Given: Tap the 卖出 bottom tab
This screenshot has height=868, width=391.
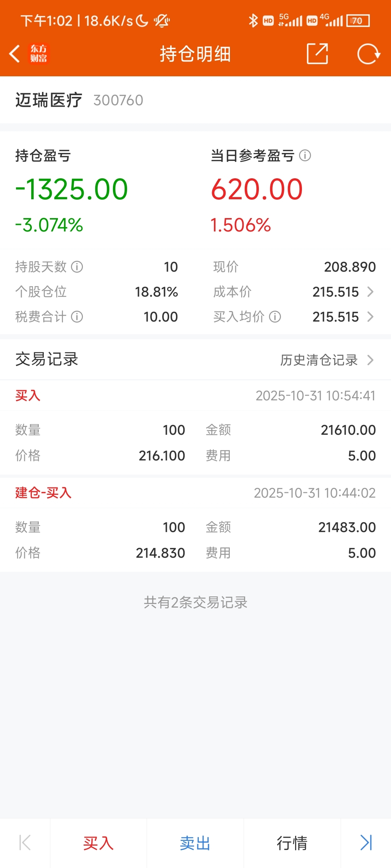Looking at the screenshot, I should click(x=195, y=843).
